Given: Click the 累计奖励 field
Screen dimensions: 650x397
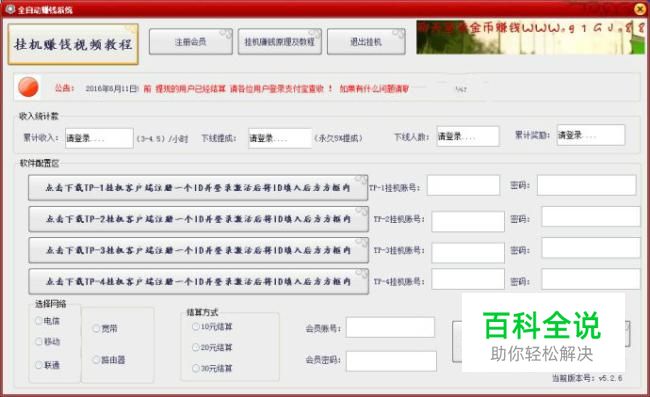Looking at the screenshot, I should point(591,135).
